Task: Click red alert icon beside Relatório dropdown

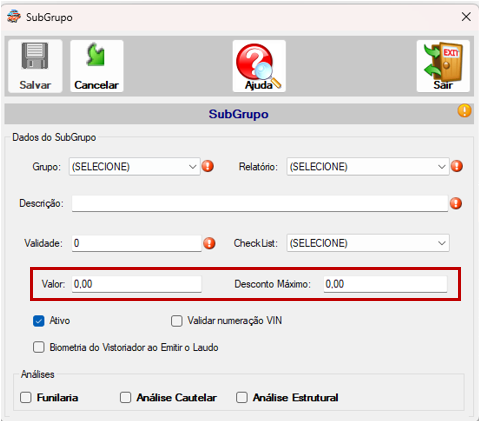Action: (x=457, y=166)
